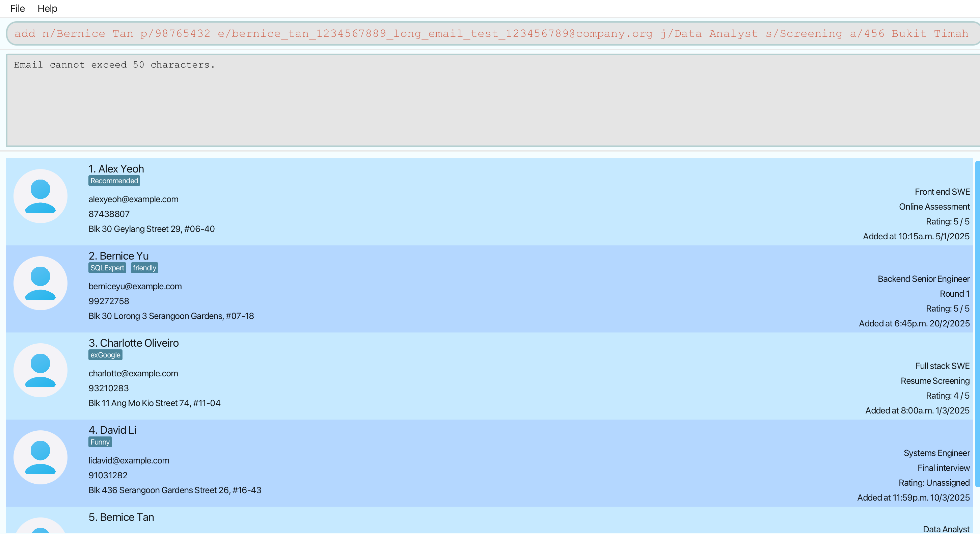
Task: Click the vertical scrollbar of the list
Action: pos(977,324)
